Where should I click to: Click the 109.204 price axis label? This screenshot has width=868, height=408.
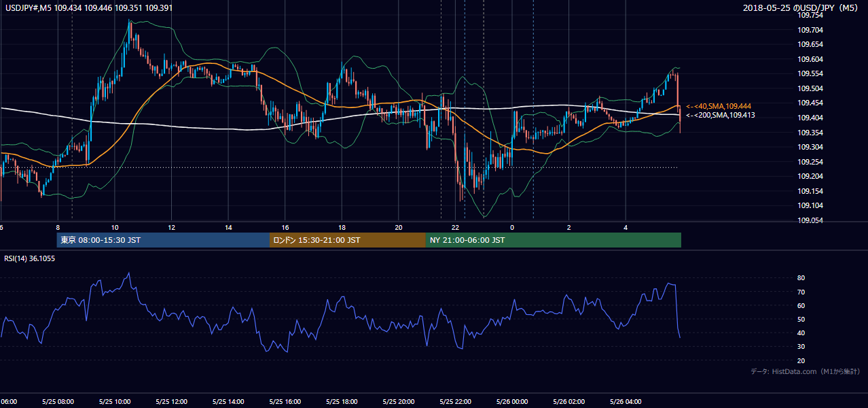click(x=810, y=176)
